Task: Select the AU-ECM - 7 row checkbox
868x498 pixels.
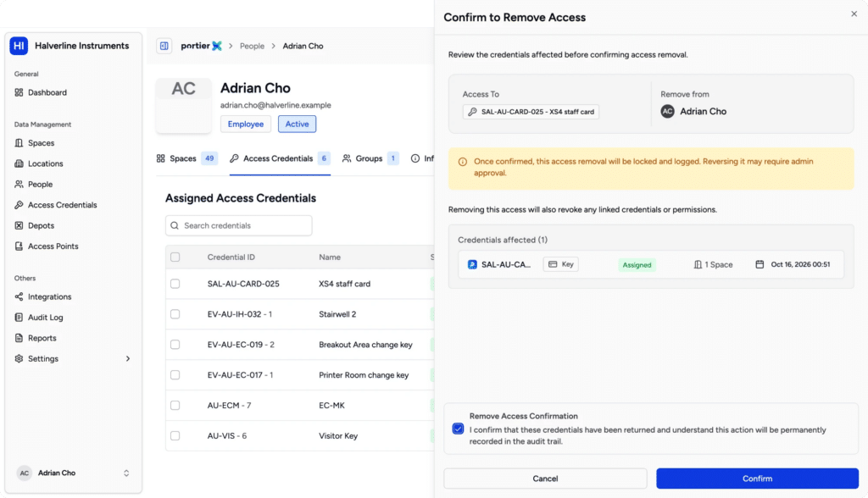Action: click(175, 406)
